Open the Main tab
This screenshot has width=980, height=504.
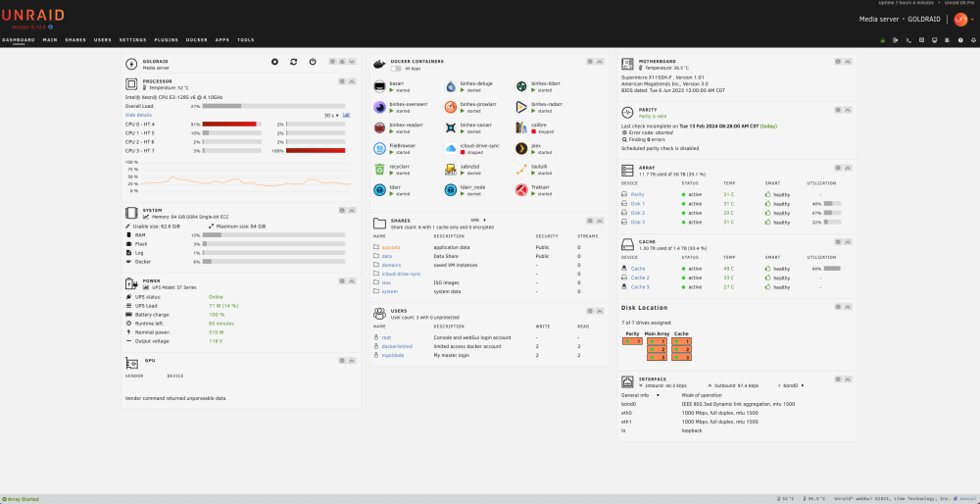click(x=50, y=40)
